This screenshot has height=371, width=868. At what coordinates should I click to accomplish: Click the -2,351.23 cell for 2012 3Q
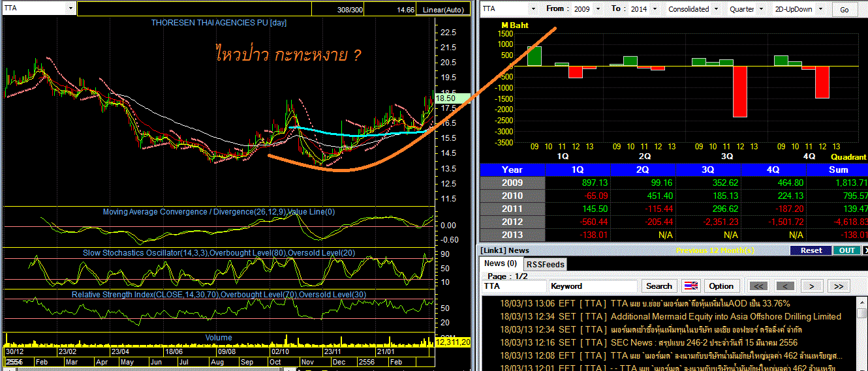(x=708, y=222)
